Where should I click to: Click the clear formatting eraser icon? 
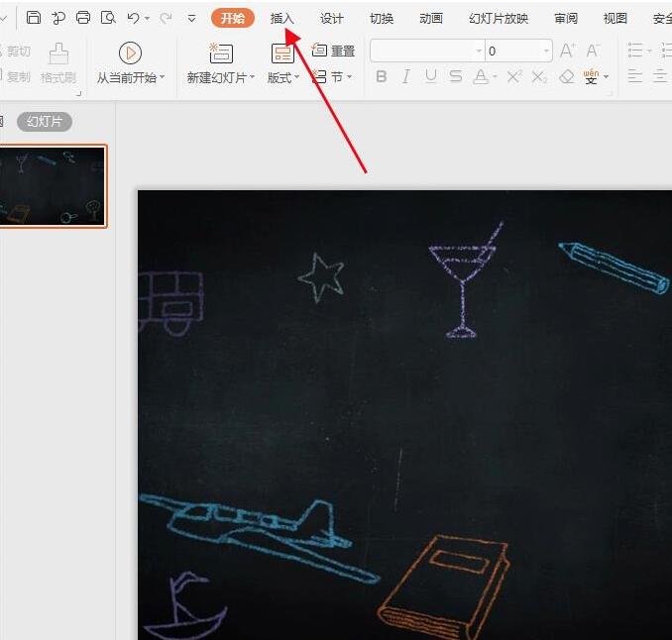[x=566, y=77]
